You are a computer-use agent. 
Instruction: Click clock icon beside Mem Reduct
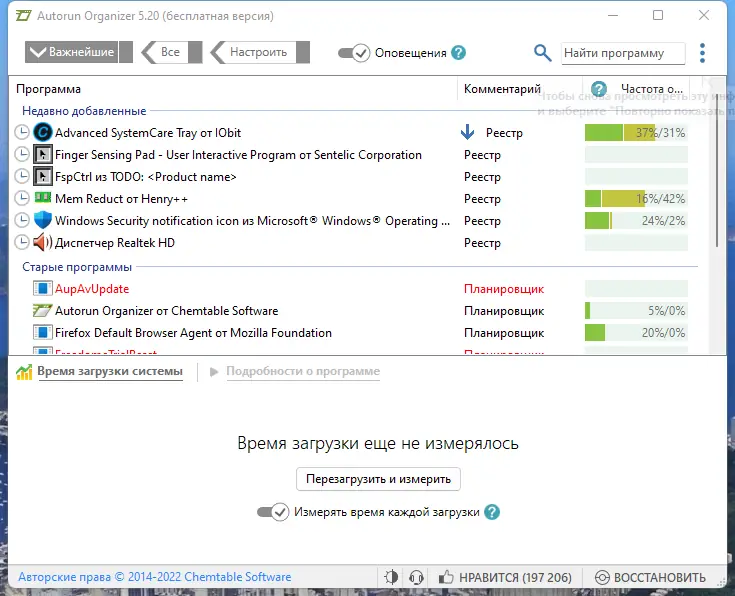coord(22,199)
